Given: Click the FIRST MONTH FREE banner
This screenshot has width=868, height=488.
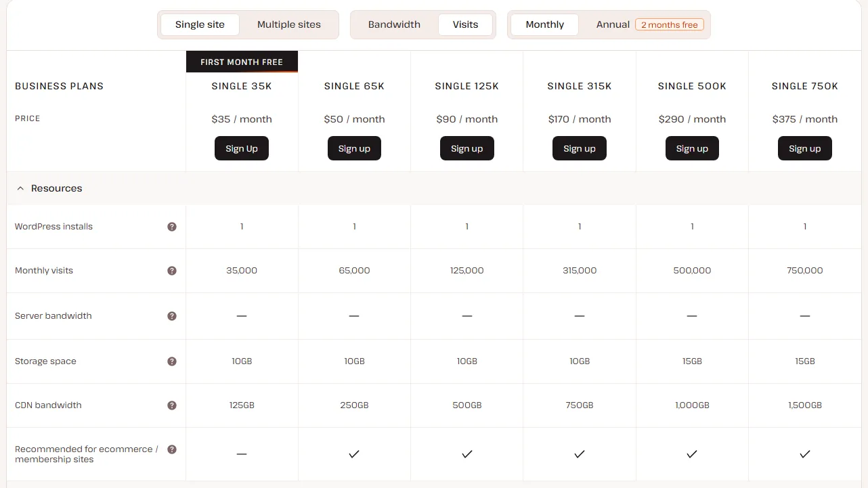Looking at the screenshot, I should [x=242, y=62].
